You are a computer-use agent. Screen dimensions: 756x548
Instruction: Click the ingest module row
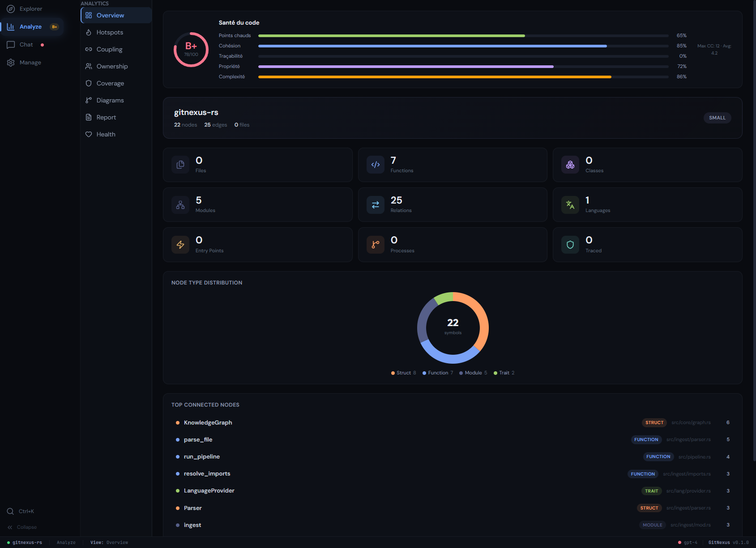[453, 525]
